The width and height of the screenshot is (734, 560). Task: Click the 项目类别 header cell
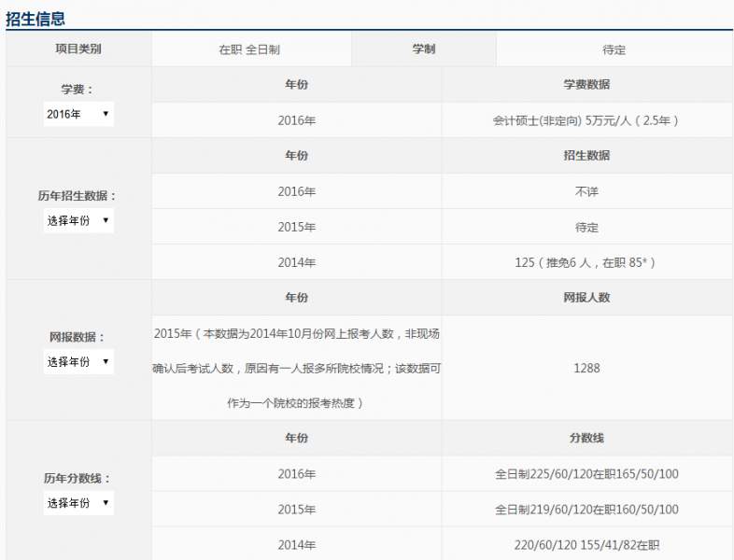coord(78,49)
